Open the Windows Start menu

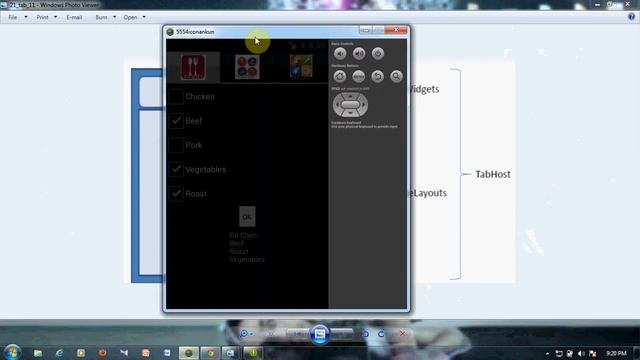[12, 352]
